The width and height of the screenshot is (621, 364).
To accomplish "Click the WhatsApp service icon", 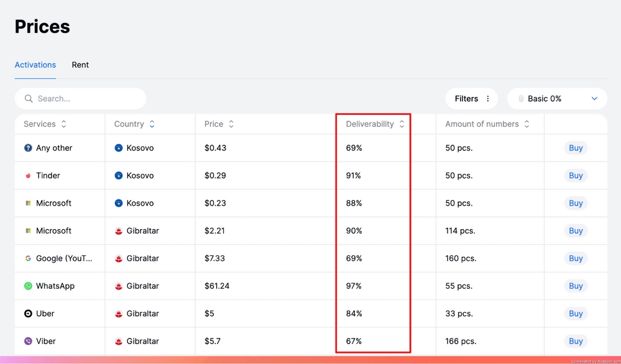I will [x=28, y=286].
